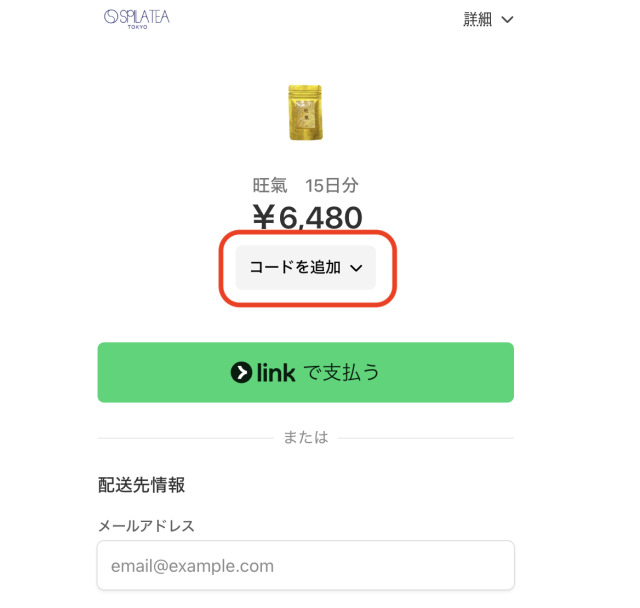640x608 pixels.
Task: Click the コードを追加 promo code button
Action: click(x=296, y=268)
